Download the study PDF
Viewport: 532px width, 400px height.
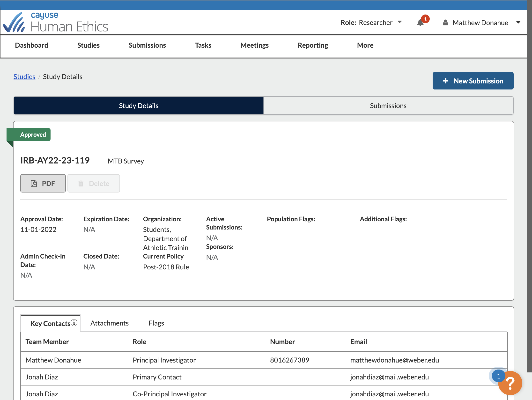pyautogui.click(x=43, y=183)
